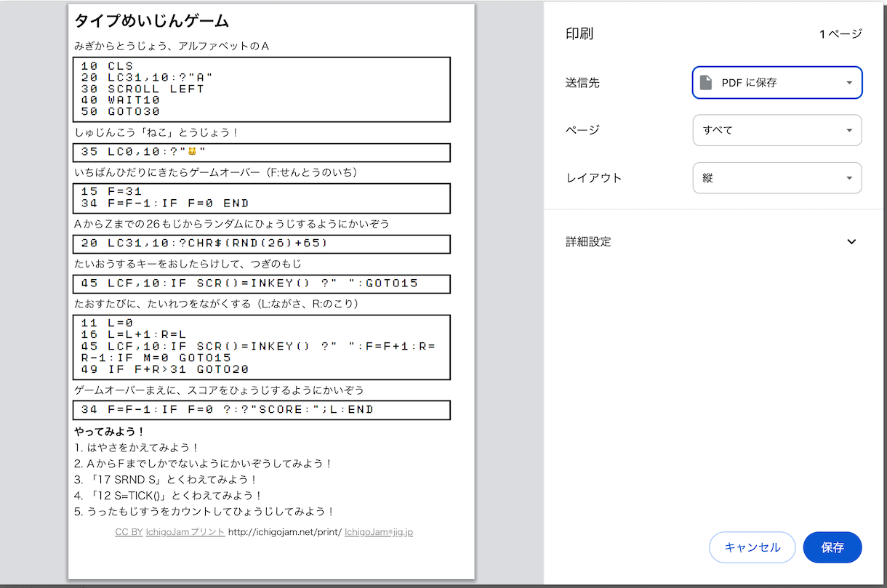Click code line '15 F=31'
Image resolution: width=887 pixels, height=588 pixels.
(x=111, y=192)
